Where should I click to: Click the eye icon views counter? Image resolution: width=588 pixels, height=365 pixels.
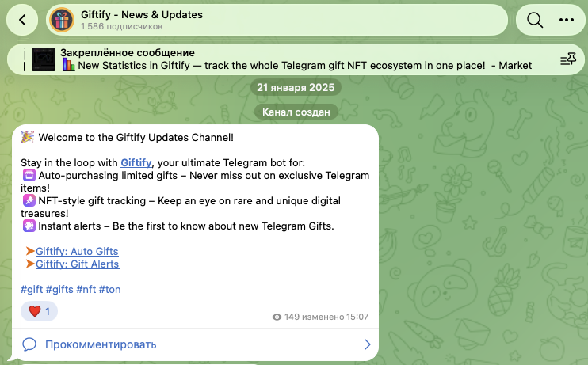[x=277, y=317]
